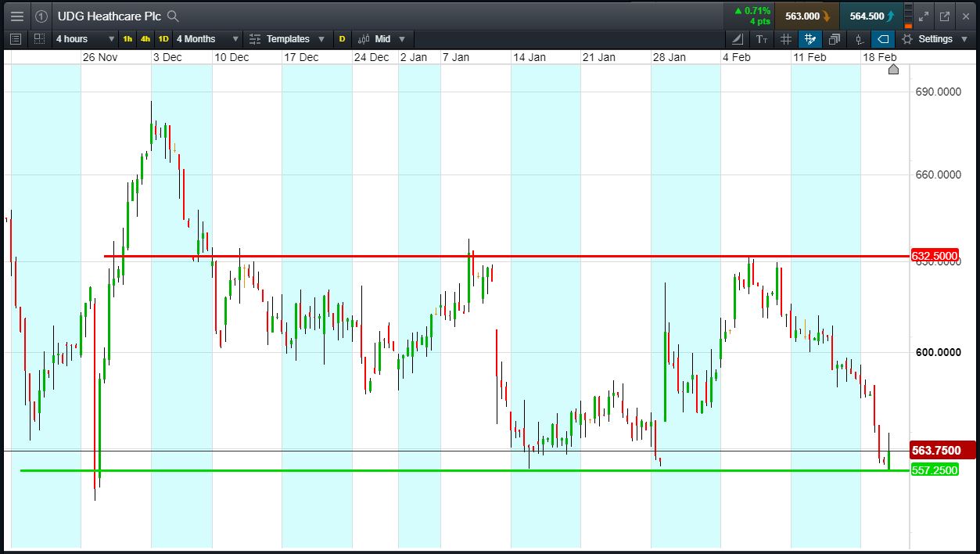Viewport: 980px width, 554px height.
Task: Click the Templates sliders icon
Action: [254, 38]
